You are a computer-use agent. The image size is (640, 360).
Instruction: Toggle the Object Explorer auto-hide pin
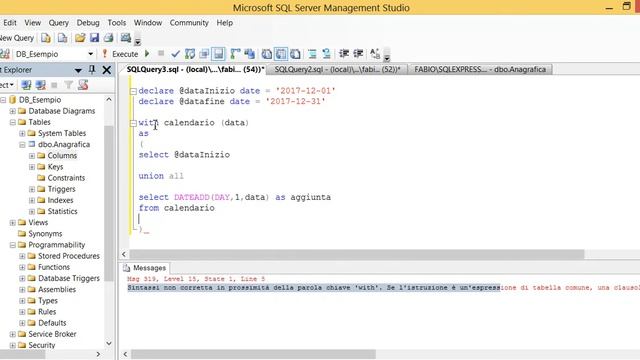tap(92, 70)
